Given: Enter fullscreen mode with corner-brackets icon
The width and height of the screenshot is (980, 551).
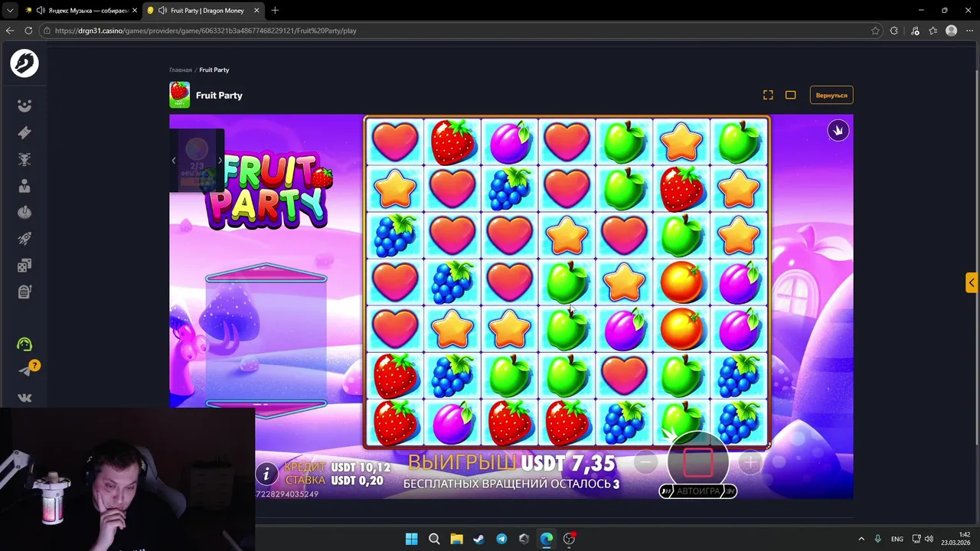Looking at the screenshot, I should 768,95.
